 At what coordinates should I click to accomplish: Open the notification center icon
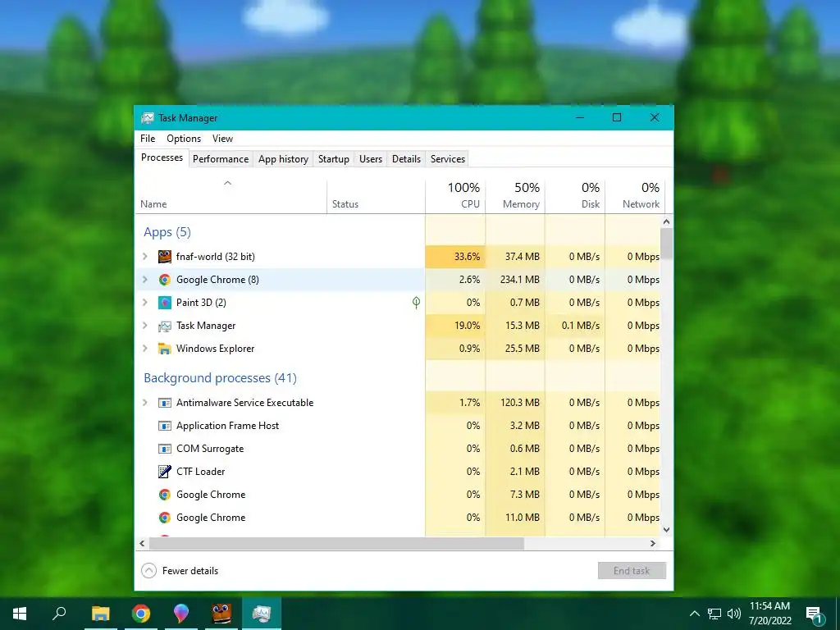tap(815, 614)
